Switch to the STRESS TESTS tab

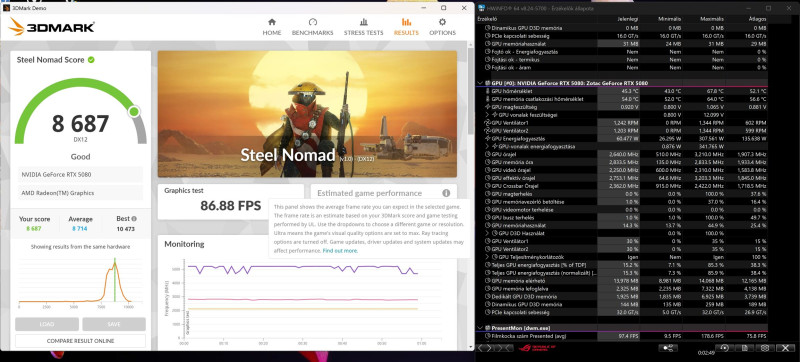363,27
